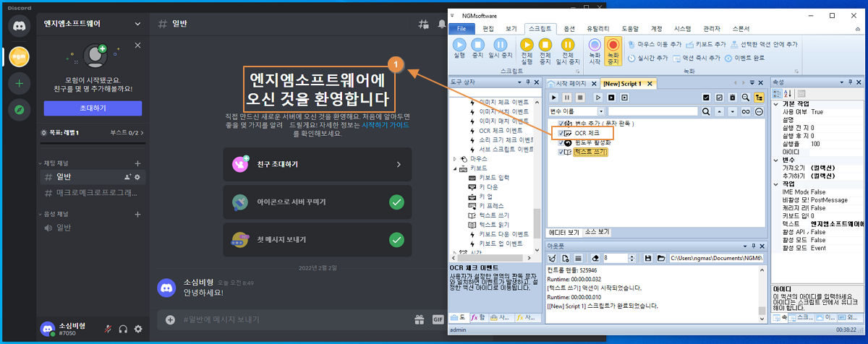The width and height of the screenshot is (868, 344).
Task: Open Explore public servers compass icon
Action: coord(19,110)
